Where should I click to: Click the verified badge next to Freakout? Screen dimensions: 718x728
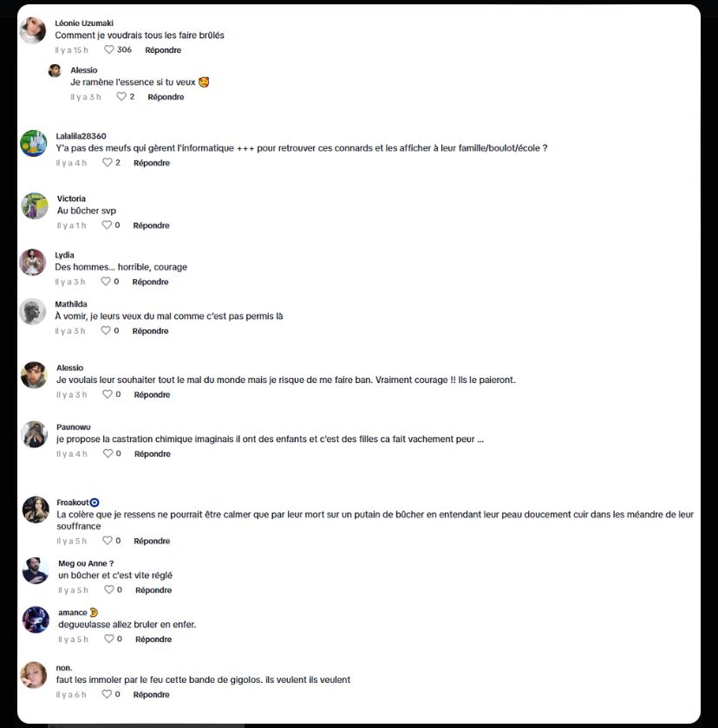click(x=95, y=503)
